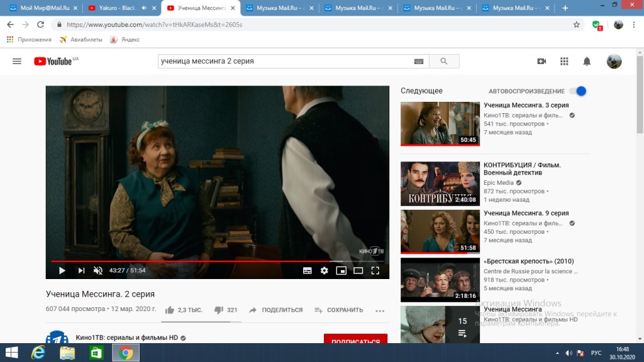Dislike the video with 321 dislikes
Viewport: 644px width, 362px height.
click(x=226, y=310)
